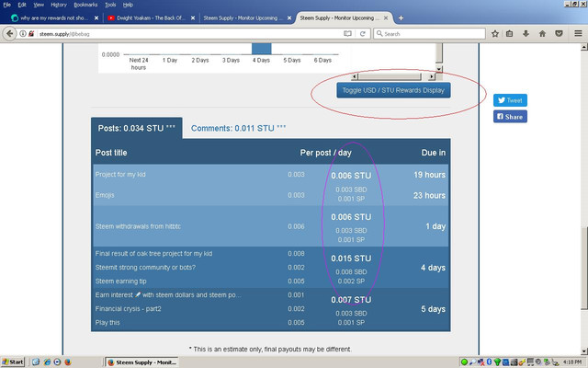This screenshot has height=368, width=588.
Task: Open the Tools menu
Action: pos(110,5)
